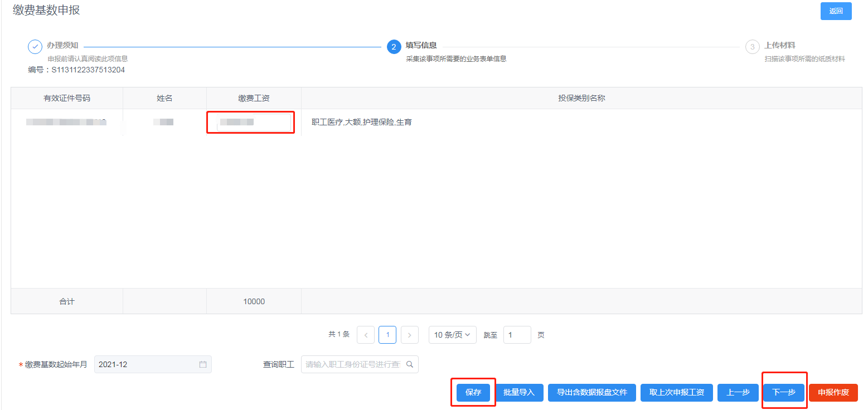This screenshot has height=410, width=868.
Task: Click the 保存 button
Action: point(473,392)
